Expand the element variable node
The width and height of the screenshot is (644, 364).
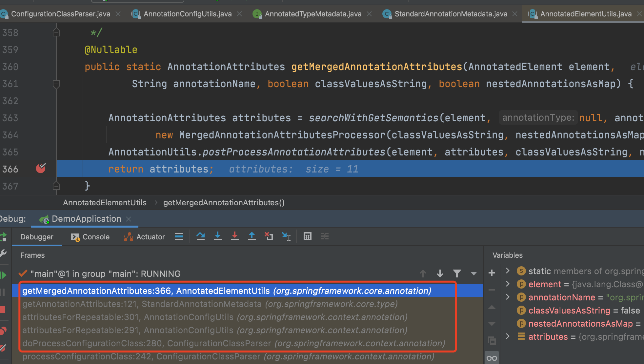[x=508, y=284]
